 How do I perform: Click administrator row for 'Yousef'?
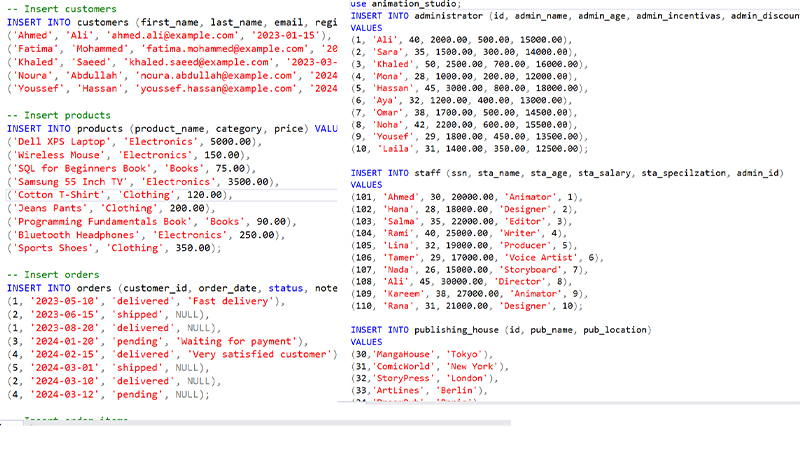[x=469, y=137]
